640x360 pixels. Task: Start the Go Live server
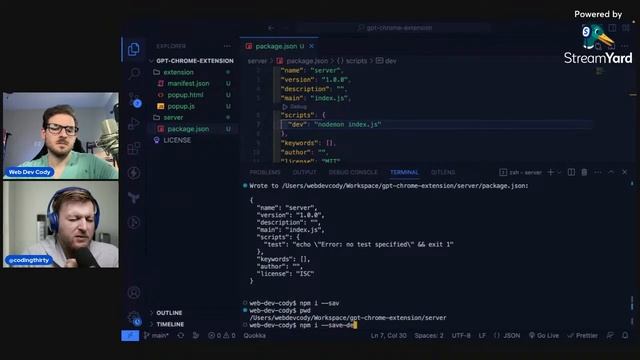[x=544, y=336]
